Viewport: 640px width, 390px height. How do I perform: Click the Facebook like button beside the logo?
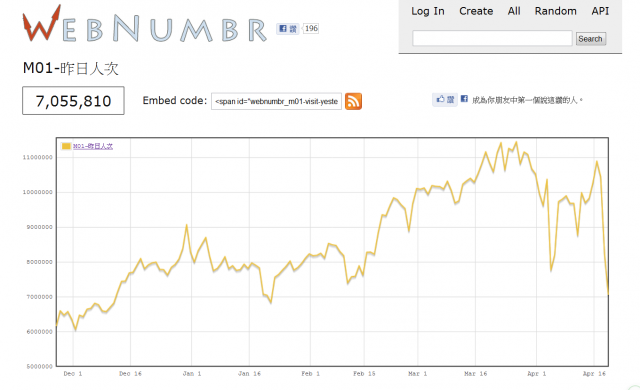288,29
